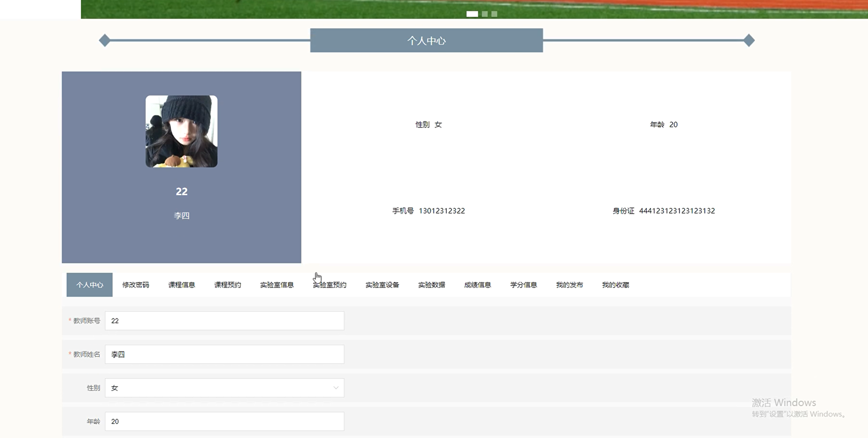View the 实验数据 tab
Image resolution: width=868 pixels, height=438 pixels.
(431, 285)
